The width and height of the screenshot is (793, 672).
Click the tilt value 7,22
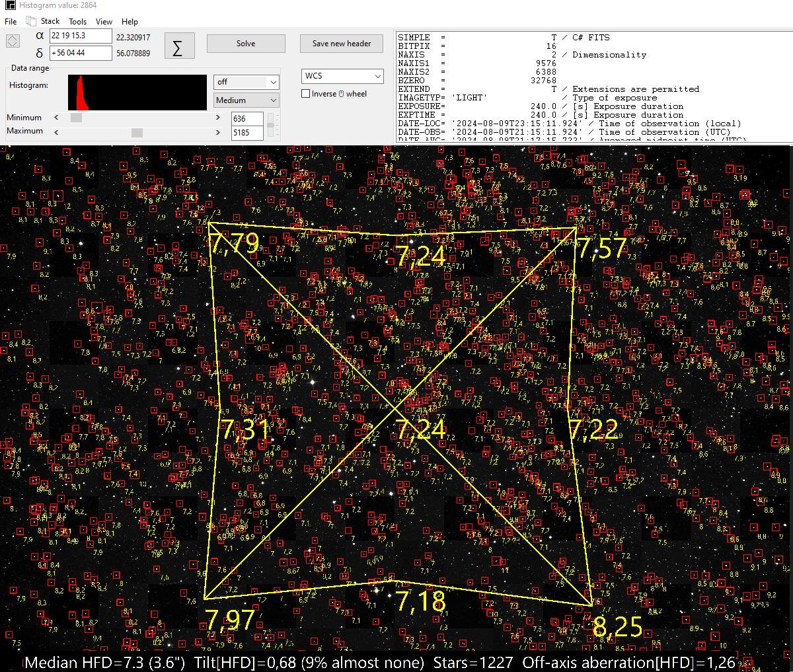(593, 429)
